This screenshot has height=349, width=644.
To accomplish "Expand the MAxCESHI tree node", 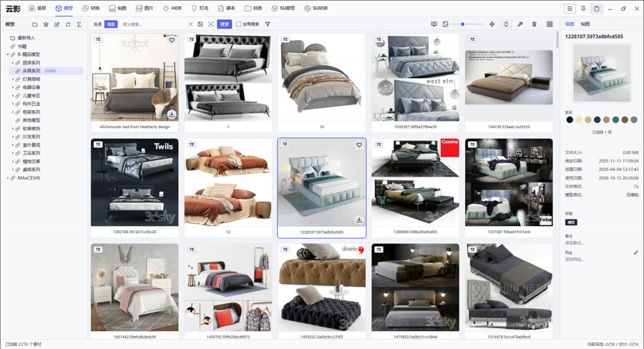I will [x=7, y=178].
